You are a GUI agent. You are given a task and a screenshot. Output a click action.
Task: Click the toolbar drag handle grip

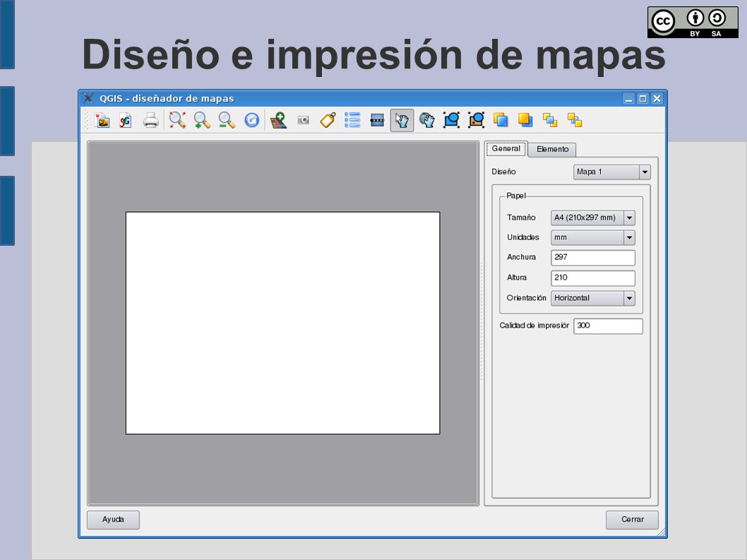[x=86, y=120]
